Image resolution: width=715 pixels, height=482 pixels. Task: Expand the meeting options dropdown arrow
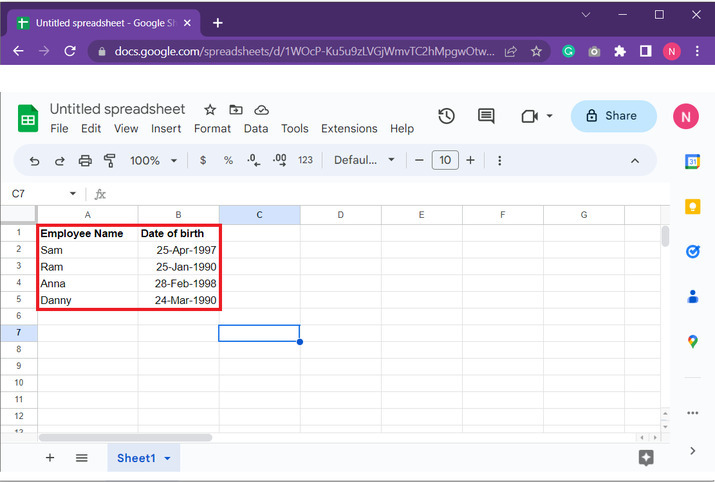click(x=549, y=116)
